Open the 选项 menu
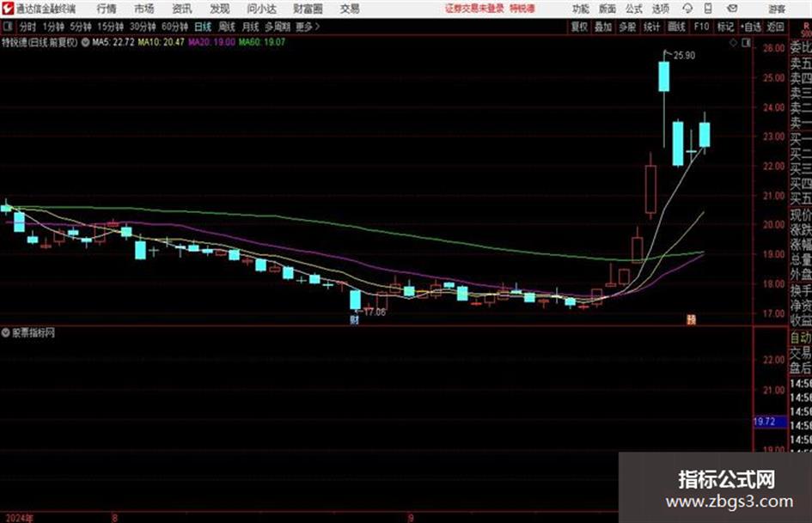The image size is (812, 523). [x=661, y=9]
